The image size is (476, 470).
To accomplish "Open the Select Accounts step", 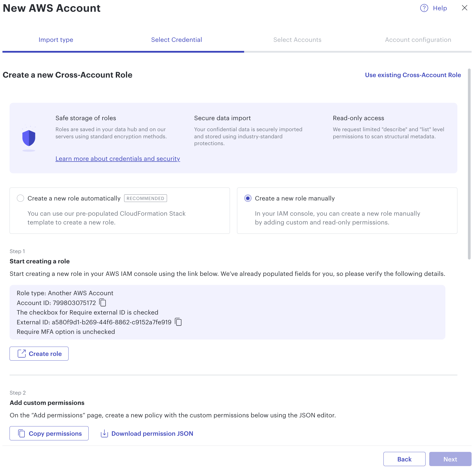I will point(297,40).
